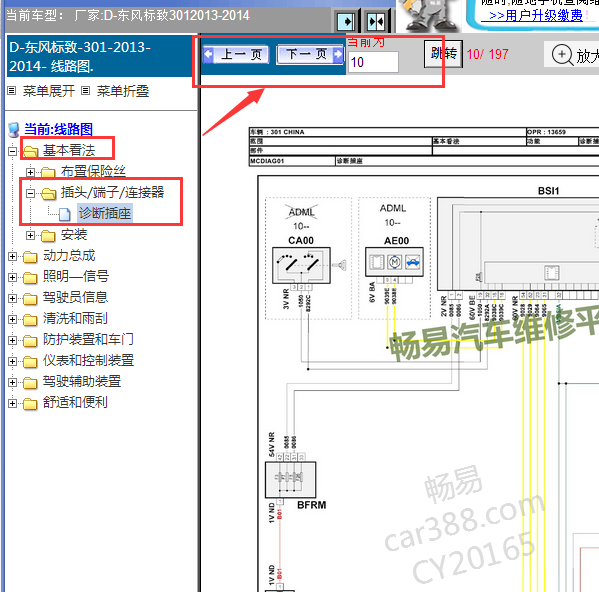This screenshot has height=592, width=599.
Task: Click the page count text 10/ 197
Action: (487, 54)
